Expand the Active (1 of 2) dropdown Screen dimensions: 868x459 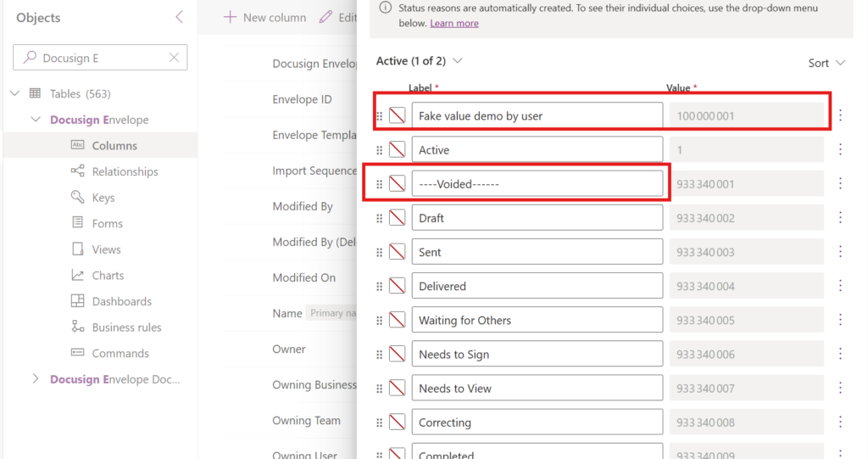coord(457,61)
